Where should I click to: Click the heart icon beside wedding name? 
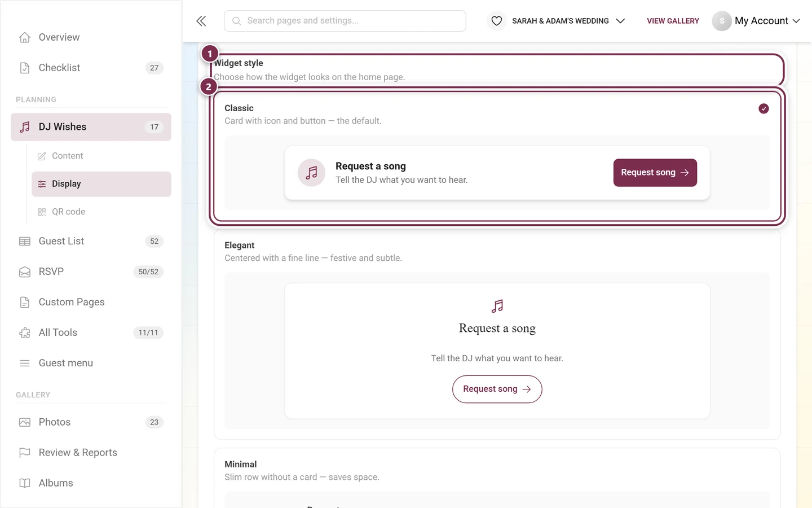coord(496,21)
